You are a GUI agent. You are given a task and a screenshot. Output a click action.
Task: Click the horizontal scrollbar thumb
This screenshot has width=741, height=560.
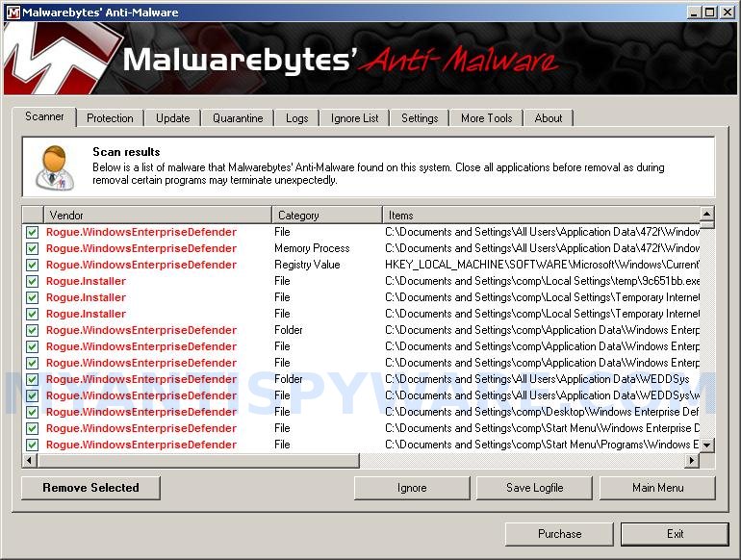(x=198, y=460)
